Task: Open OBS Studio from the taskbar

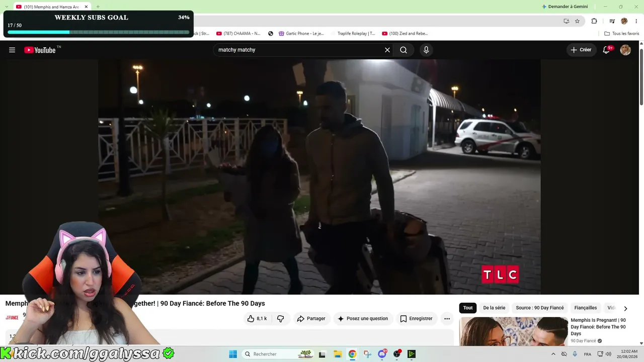Action: (x=397, y=354)
